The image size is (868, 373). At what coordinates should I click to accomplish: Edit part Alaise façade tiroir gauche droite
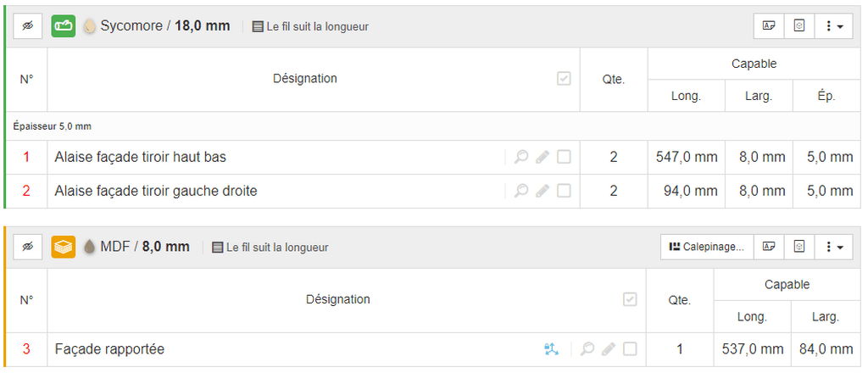(543, 191)
